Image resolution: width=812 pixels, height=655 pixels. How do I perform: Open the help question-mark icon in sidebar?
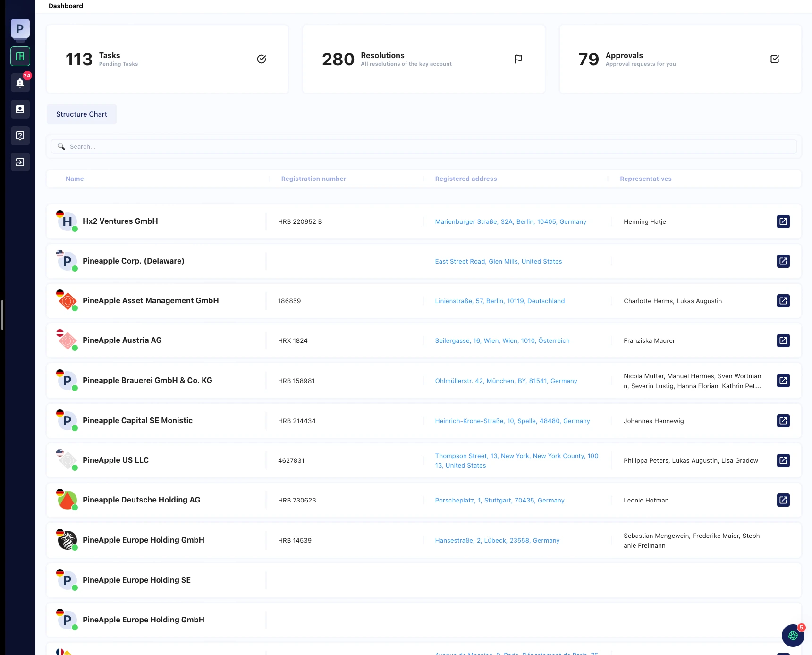pyautogui.click(x=20, y=136)
